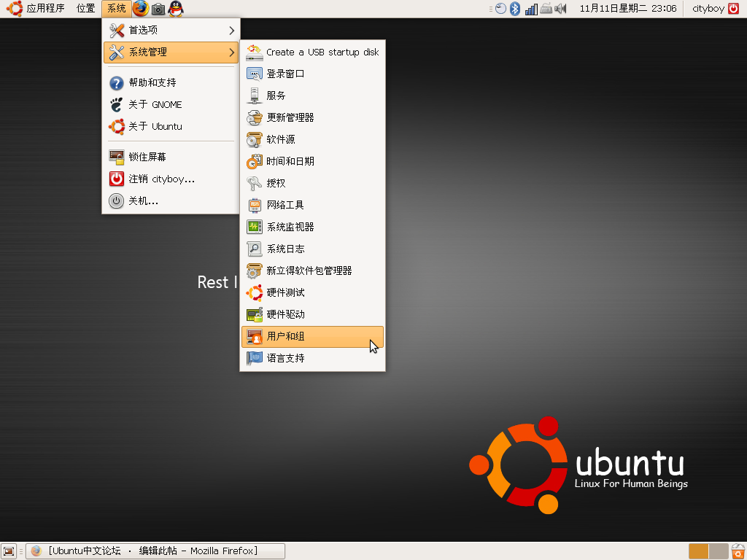Viewport: 747px width, 560px height.
Task: Switch to the second gray workspace
Action: coord(719,551)
